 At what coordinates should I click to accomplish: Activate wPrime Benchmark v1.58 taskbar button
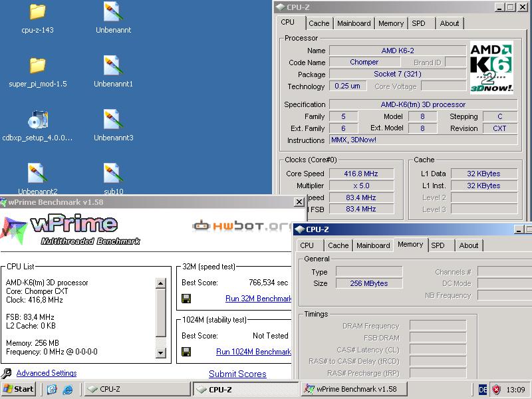(x=354, y=389)
